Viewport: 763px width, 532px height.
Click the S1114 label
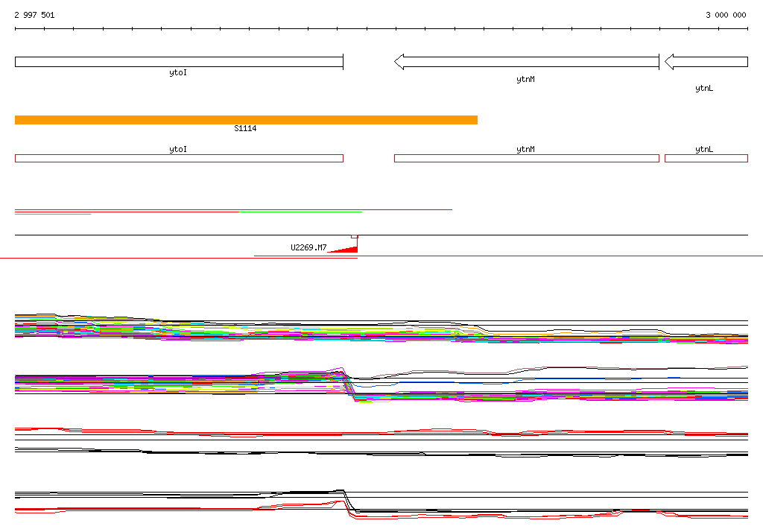tap(245, 128)
